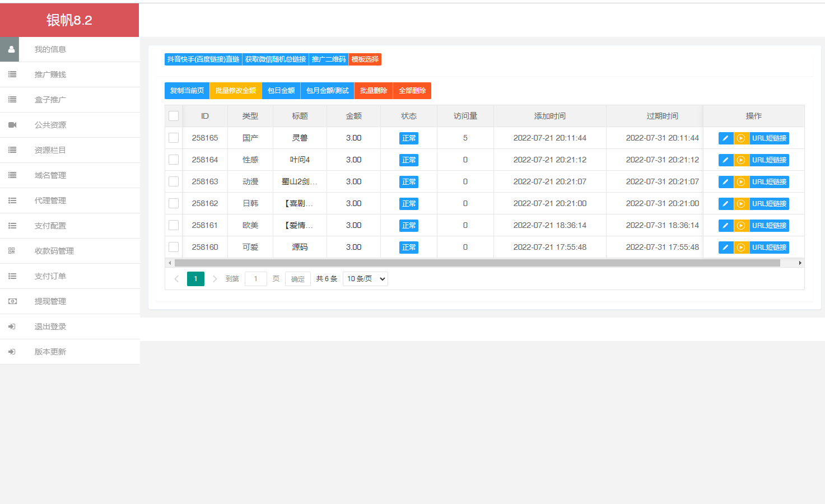Open the 10 条/页 page size dropdown

[x=366, y=279]
